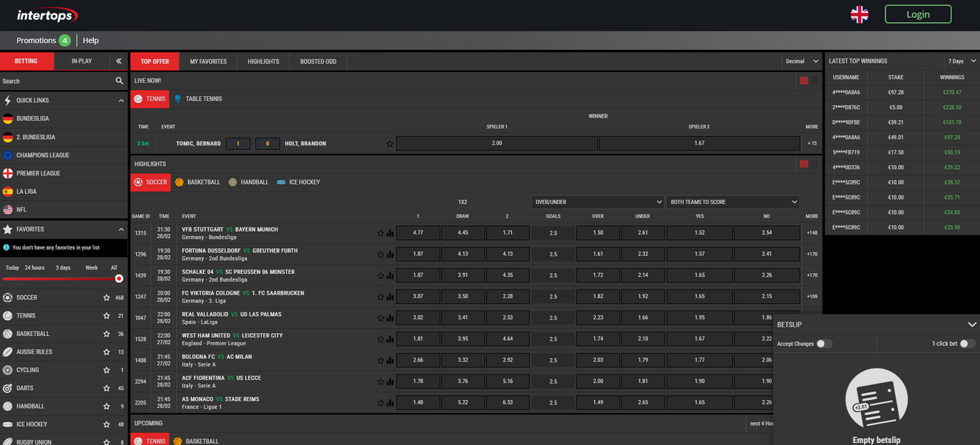The width and height of the screenshot is (980, 445).
Task: Open the Premier League quick link
Action: pos(38,173)
